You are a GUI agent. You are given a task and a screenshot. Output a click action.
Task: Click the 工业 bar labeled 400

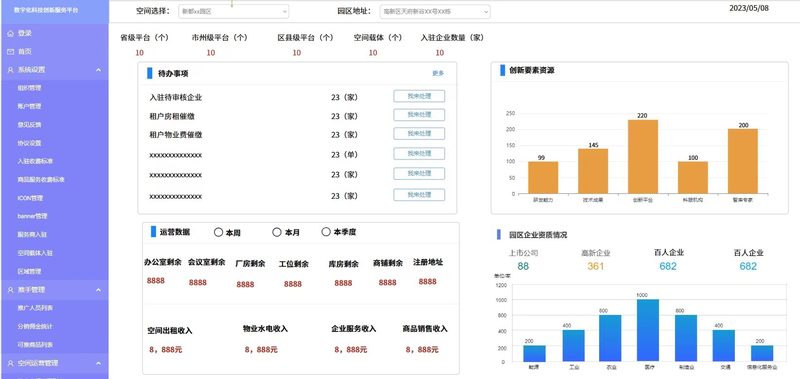pos(573,346)
